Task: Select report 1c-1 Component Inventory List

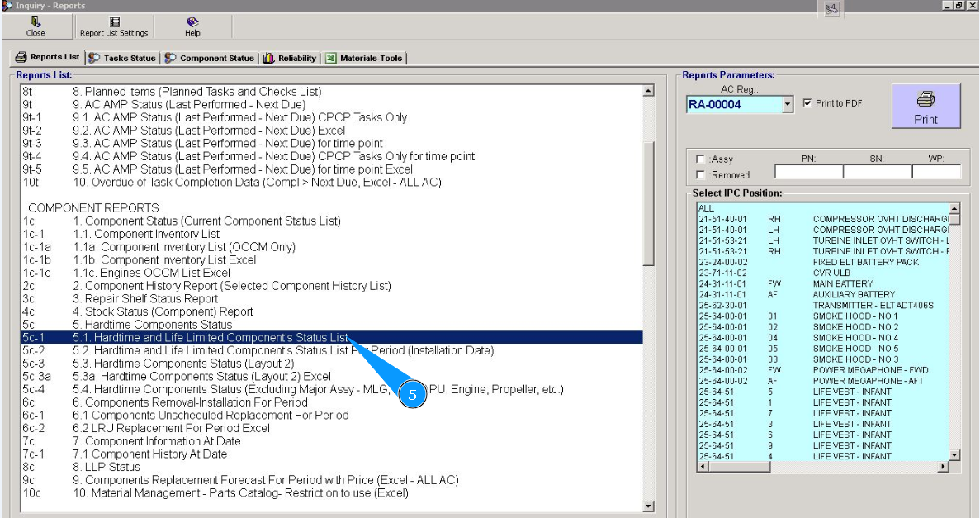Action: [332, 234]
